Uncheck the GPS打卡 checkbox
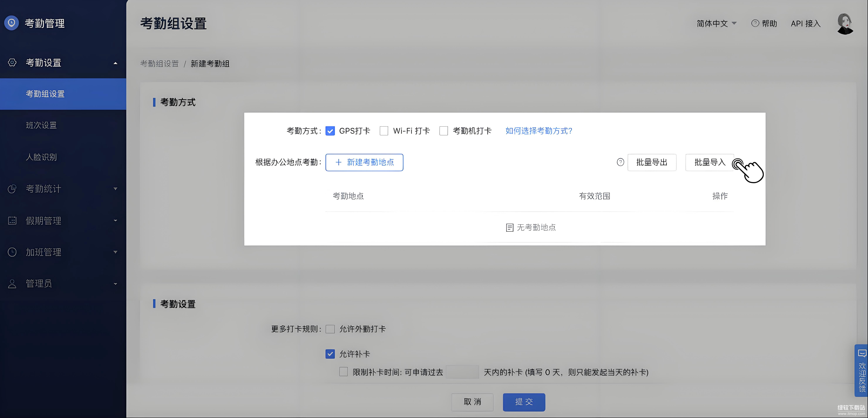The image size is (868, 418). coord(330,131)
